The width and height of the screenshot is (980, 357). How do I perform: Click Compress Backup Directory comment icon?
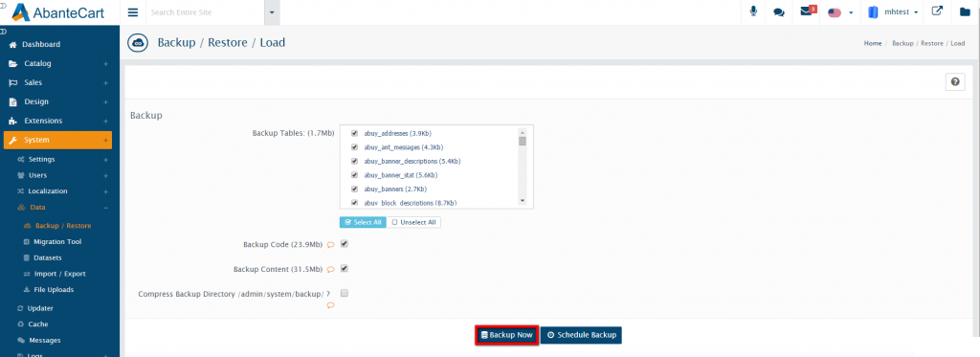330,305
